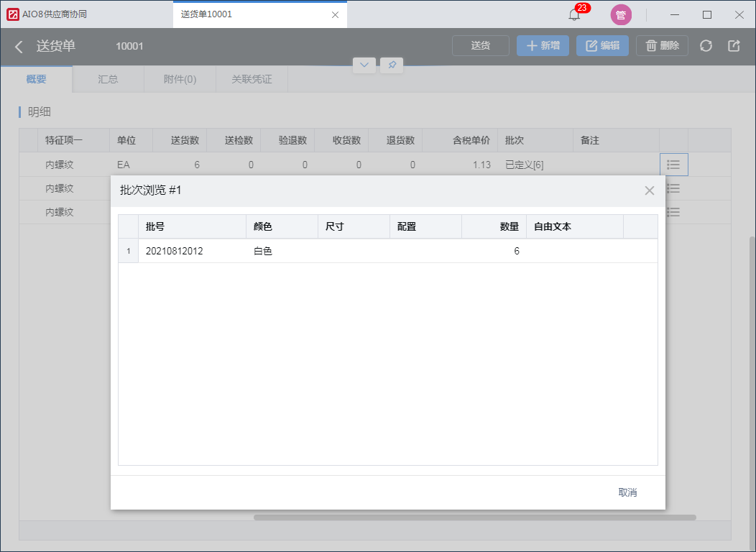756x552 pixels.
Task: Select batch row 20210812012
Action: [388, 251]
